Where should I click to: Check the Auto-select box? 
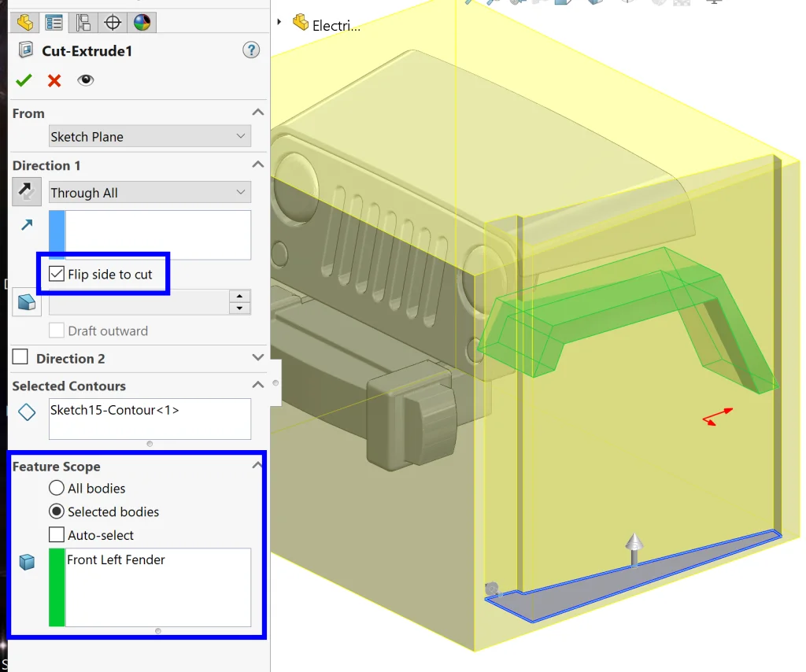[x=57, y=535]
